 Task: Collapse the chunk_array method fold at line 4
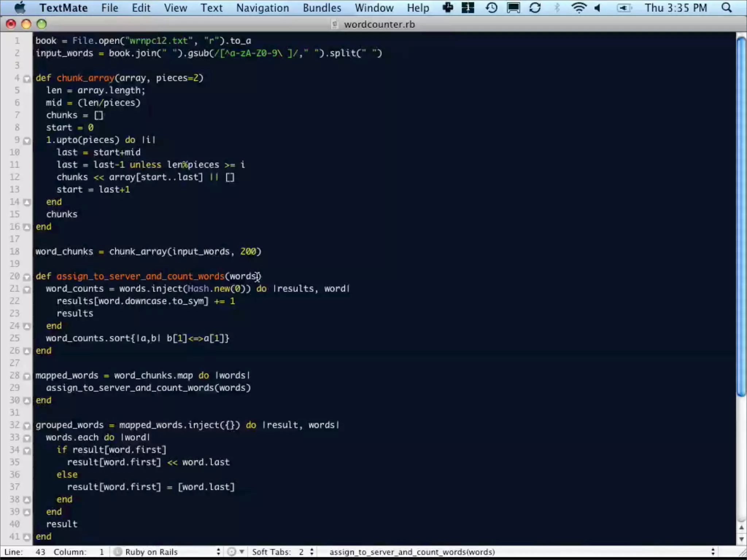click(27, 78)
